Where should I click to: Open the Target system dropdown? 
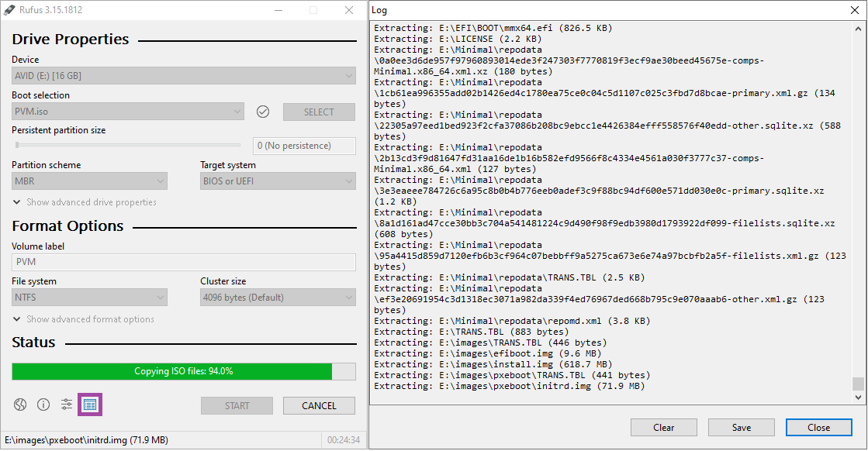point(278,181)
